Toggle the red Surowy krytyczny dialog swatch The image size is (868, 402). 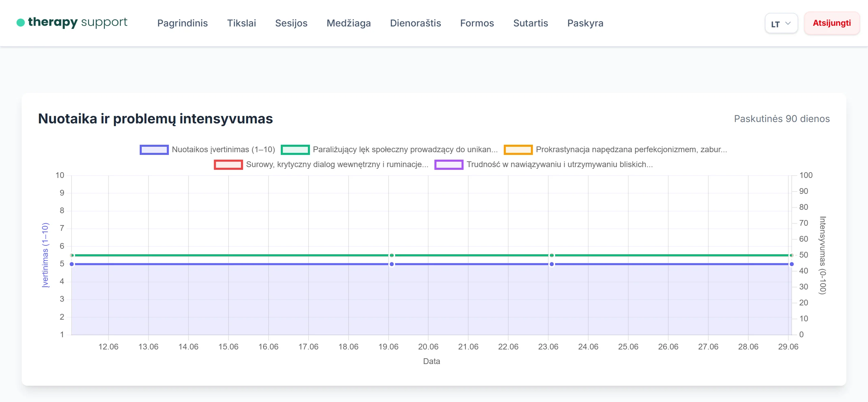click(x=228, y=165)
